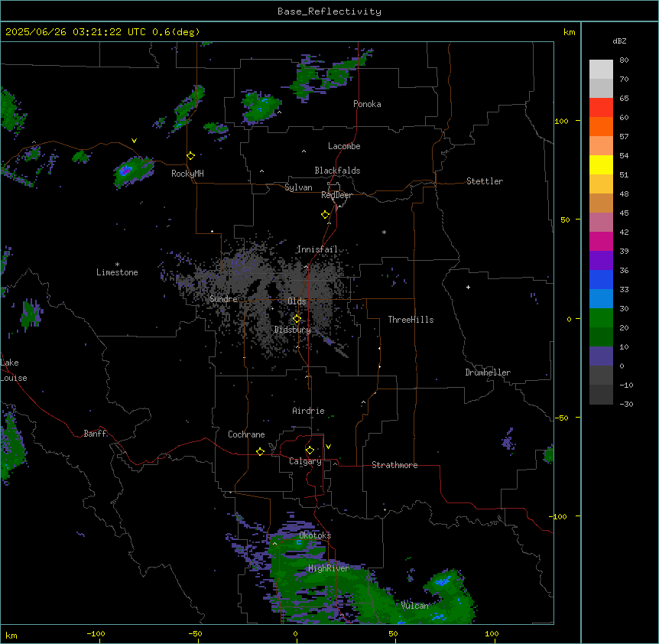The height and width of the screenshot is (644, 659).
Task: Click the Banff label
Action: [95, 434]
